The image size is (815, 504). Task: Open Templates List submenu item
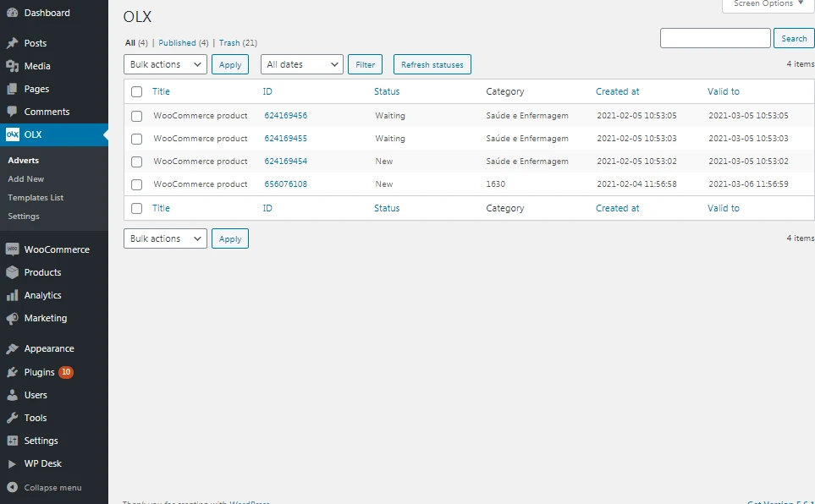pyautogui.click(x=36, y=197)
